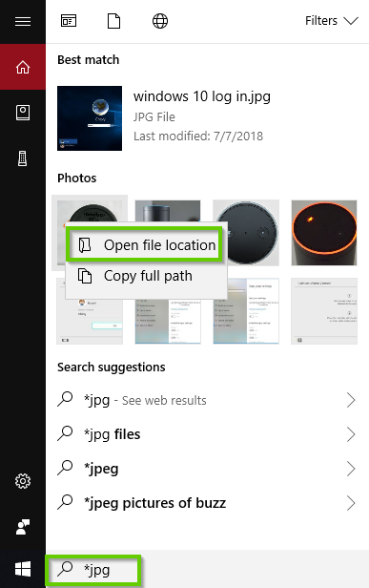This screenshot has height=588, width=369.
Task: Open the Devices sidebar icon
Action: tap(23, 158)
